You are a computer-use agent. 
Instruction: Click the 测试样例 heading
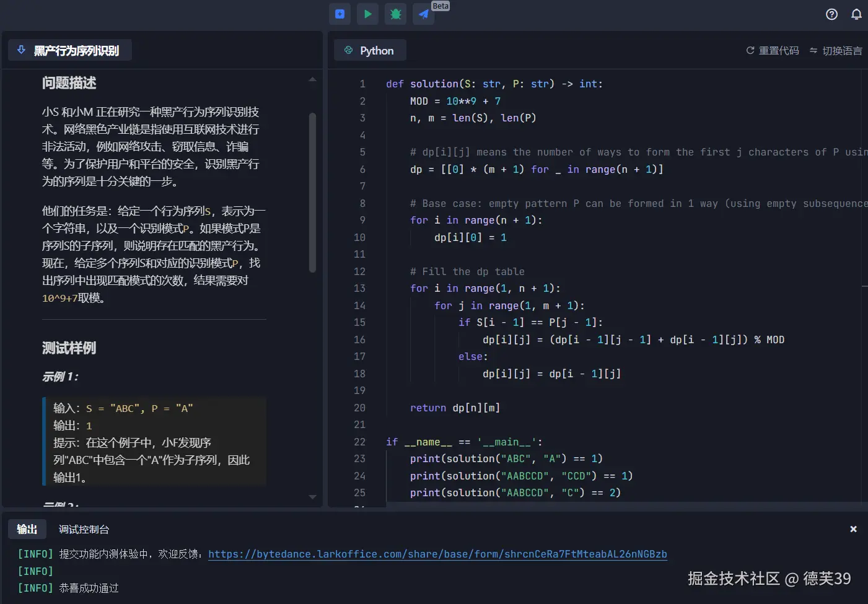tap(69, 348)
